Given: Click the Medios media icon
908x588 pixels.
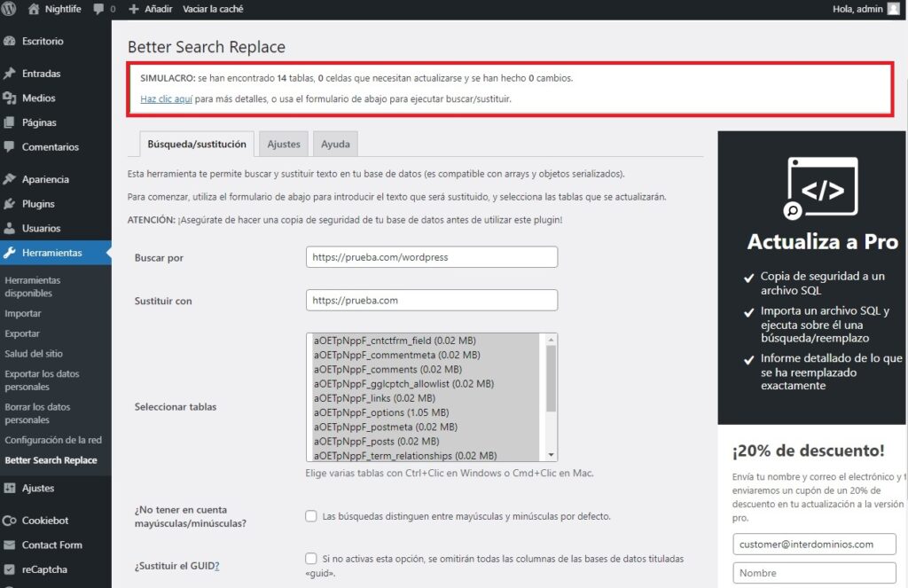Looking at the screenshot, I should (x=9, y=98).
